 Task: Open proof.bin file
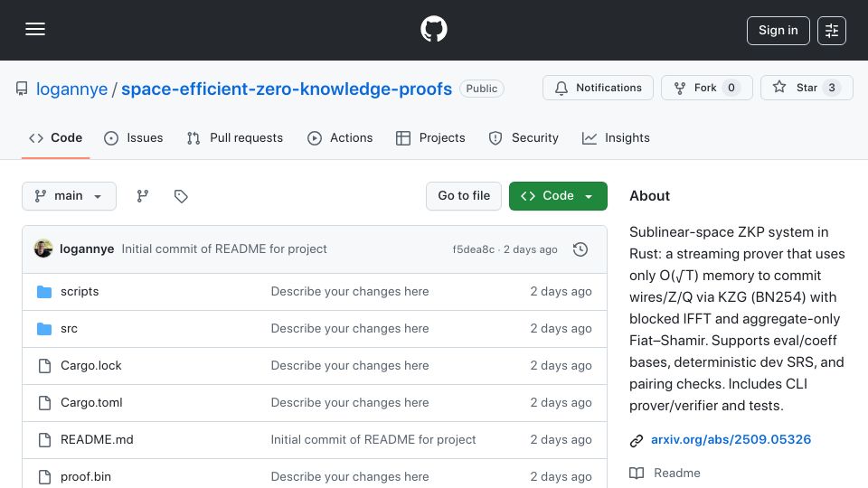[x=86, y=477]
